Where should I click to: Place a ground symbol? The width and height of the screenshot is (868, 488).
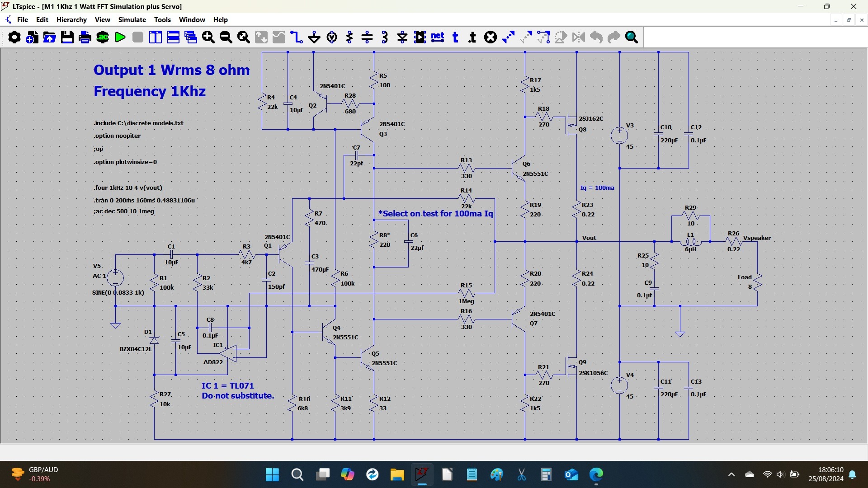(314, 37)
